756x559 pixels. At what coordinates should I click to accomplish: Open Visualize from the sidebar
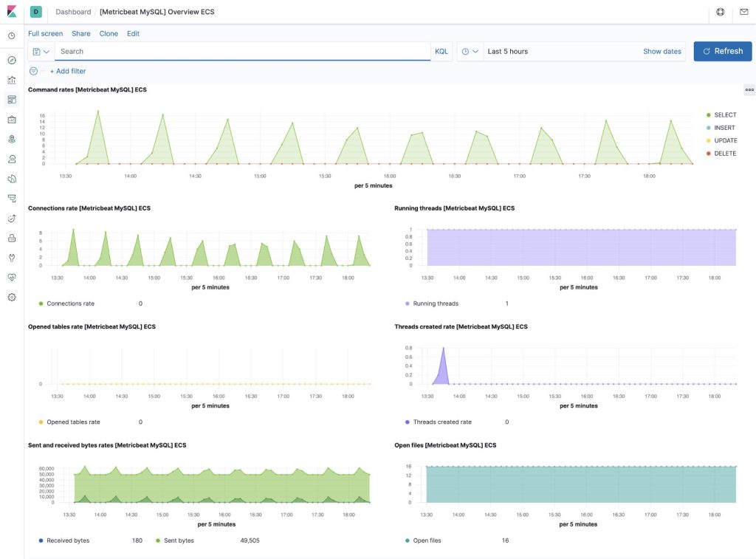point(12,80)
